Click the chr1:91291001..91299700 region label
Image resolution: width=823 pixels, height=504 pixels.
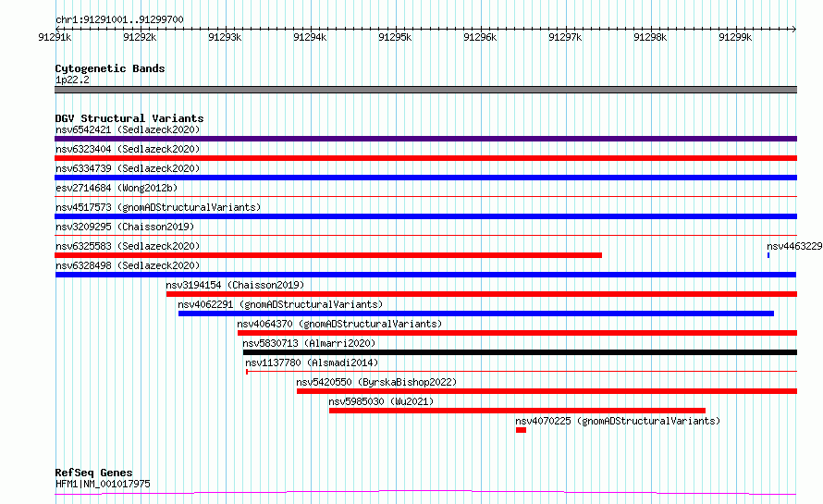119,20
